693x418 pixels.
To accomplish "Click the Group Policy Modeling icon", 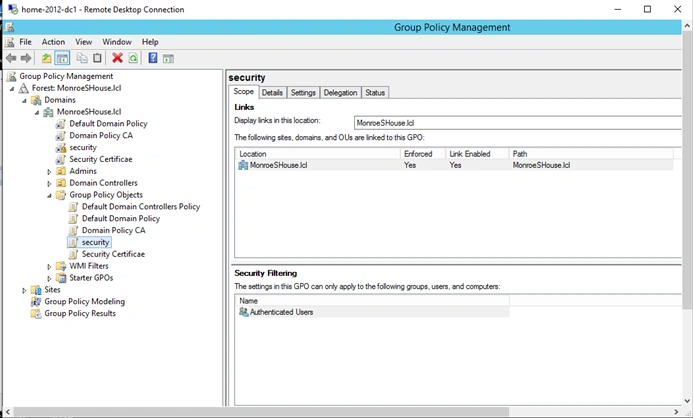I will click(x=36, y=302).
